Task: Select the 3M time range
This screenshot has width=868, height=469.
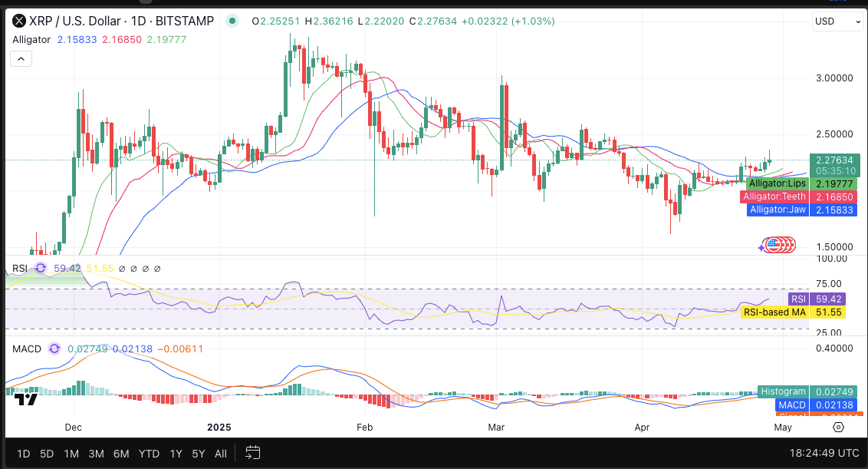Action: coord(97,454)
